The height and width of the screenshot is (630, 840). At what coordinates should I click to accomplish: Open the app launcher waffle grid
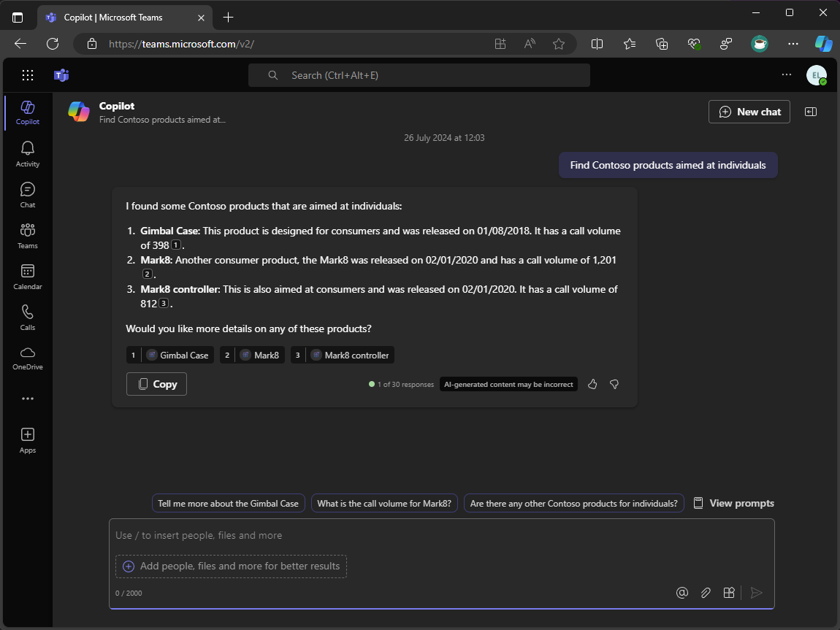pyautogui.click(x=27, y=75)
